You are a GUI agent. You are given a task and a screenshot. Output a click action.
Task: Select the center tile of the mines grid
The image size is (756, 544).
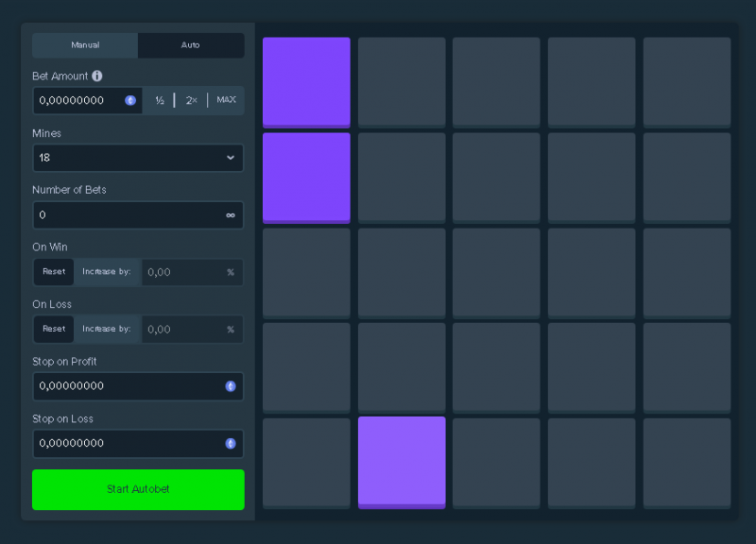pos(496,273)
